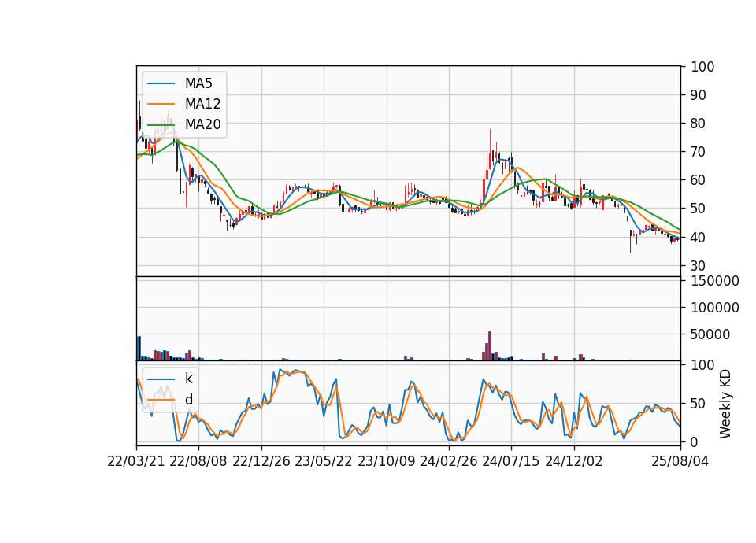Click the blue MA5 legend line sample
756x543 pixels.
(161, 83)
